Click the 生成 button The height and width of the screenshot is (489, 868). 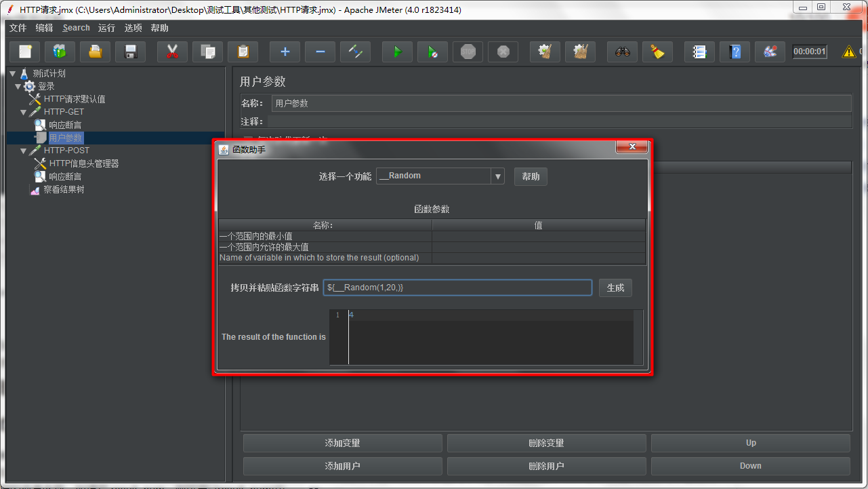coord(615,288)
